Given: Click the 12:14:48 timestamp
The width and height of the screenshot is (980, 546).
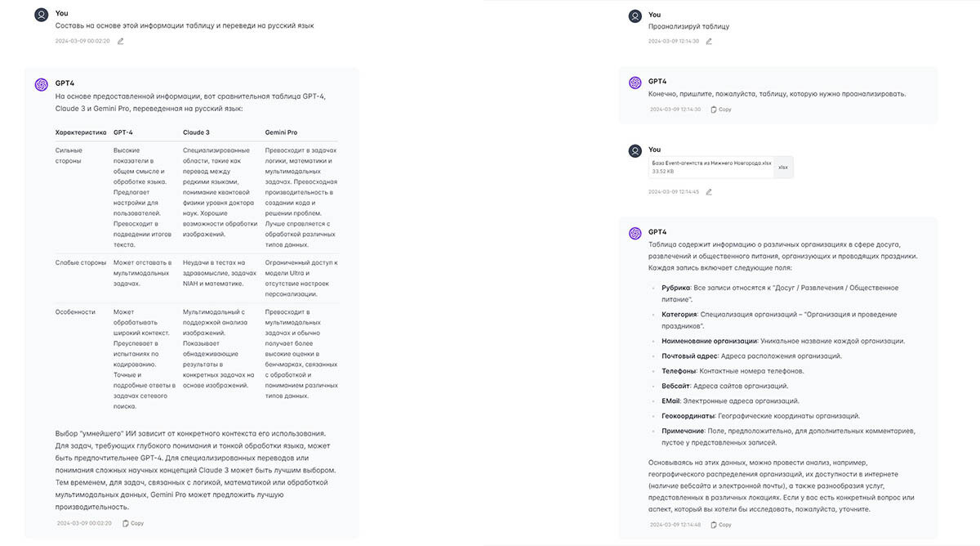Looking at the screenshot, I should 675,525.
